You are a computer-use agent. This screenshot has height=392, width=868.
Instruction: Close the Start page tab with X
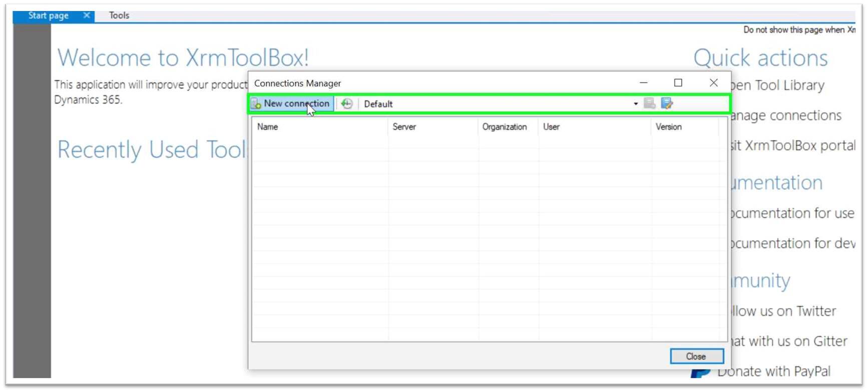click(x=87, y=15)
